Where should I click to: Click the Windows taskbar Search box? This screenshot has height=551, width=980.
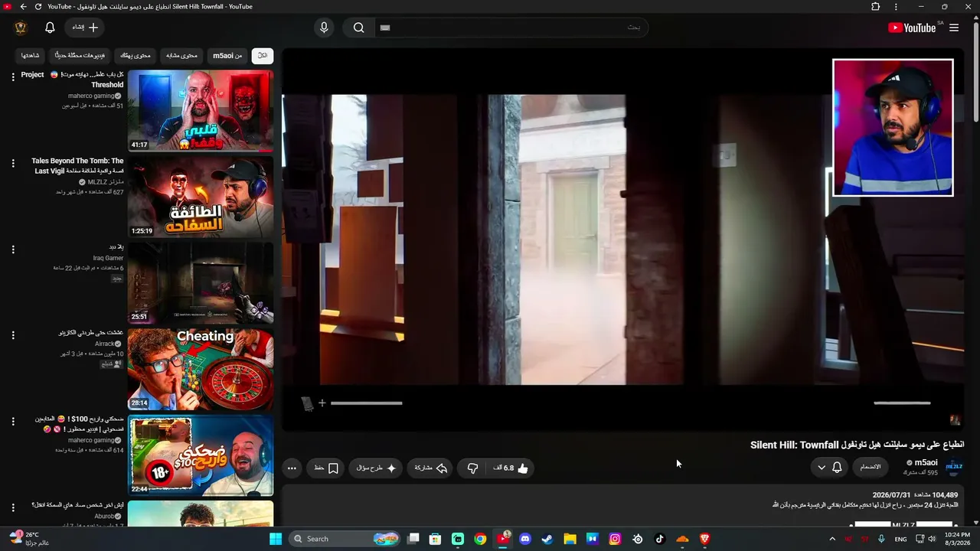345,539
